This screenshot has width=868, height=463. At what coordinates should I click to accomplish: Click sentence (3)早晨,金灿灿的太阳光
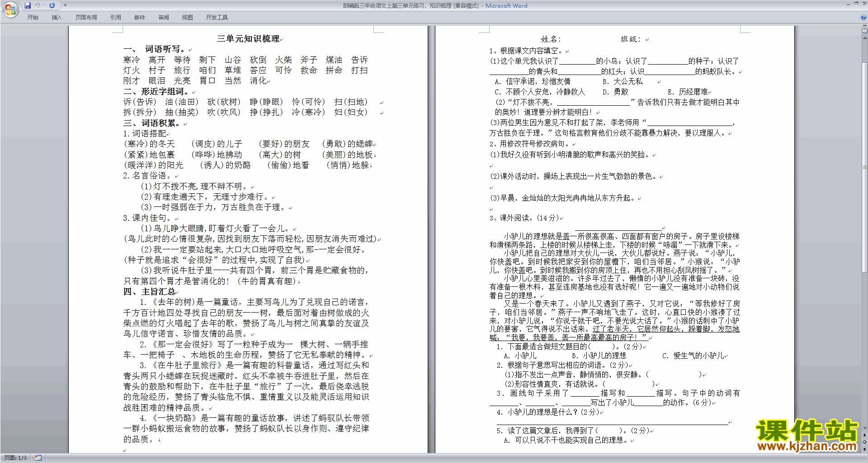(563, 198)
